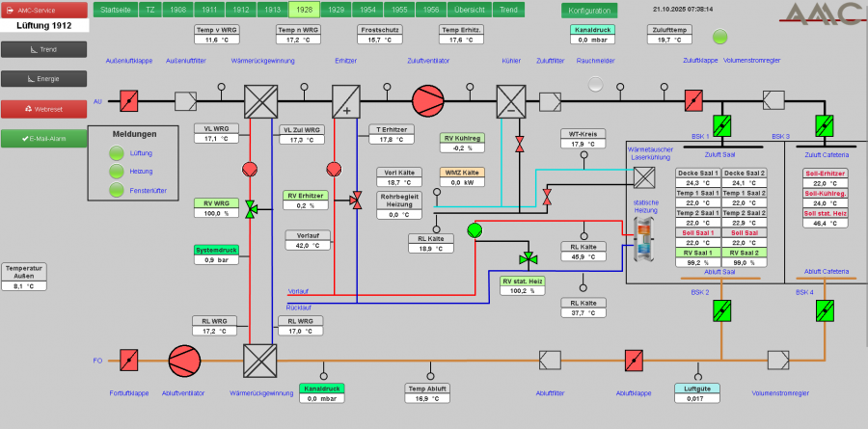Click the E-Mail-Alarm button
This screenshot has height=429, width=868.
point(43,138)
